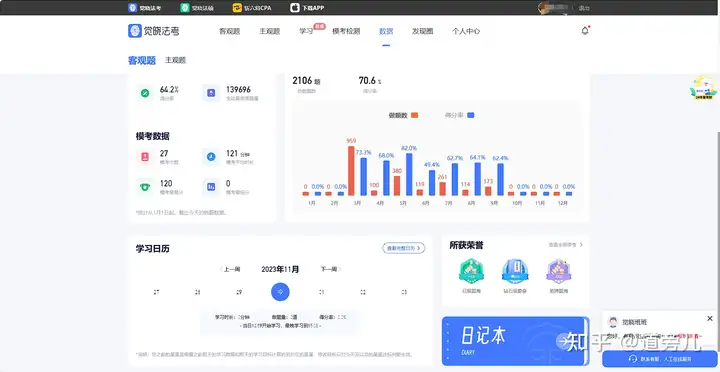720x372 pixels.
Task: Select date 27 in the study calendar
Action: tap(157, 292)
